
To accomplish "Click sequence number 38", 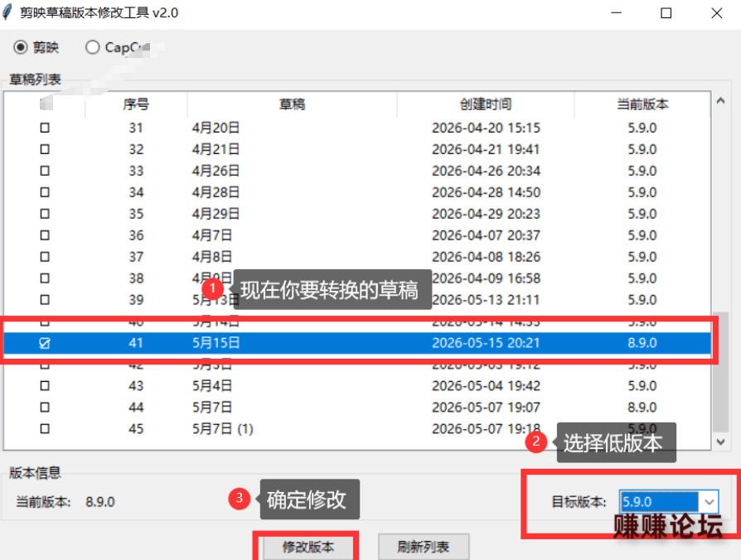I will (x=136, y=278).
